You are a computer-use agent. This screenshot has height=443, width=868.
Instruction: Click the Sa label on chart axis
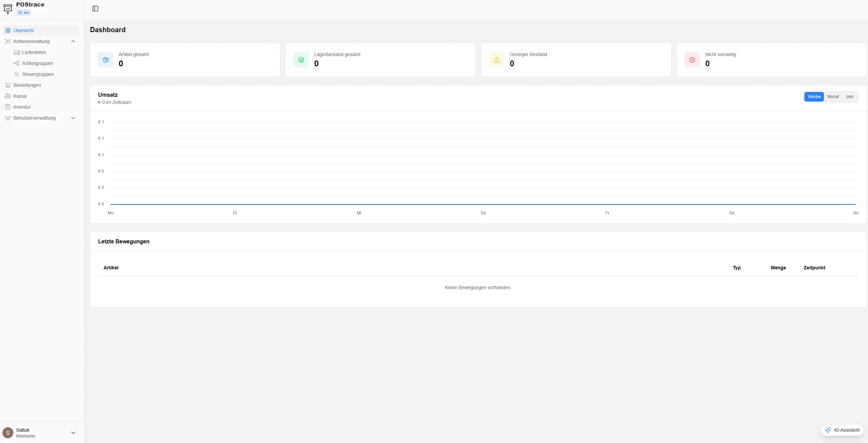[x=732, y=213]
